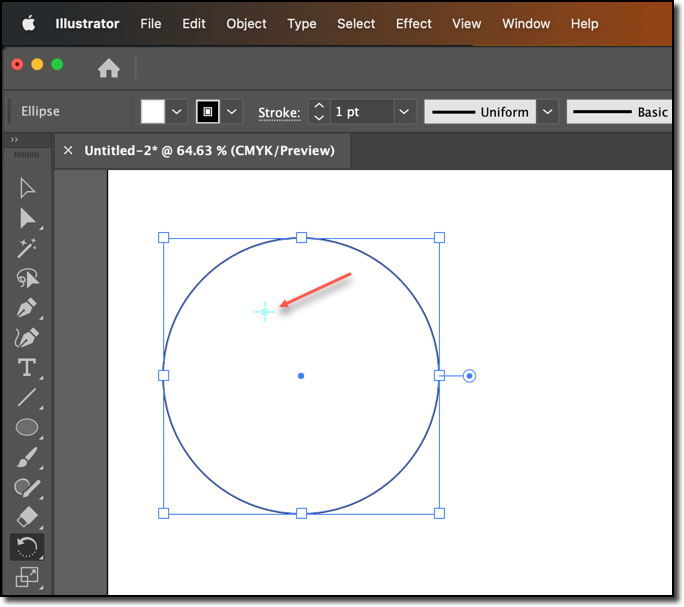The image size is (684, 607).
Task: Click the 1 pt stroke weight field
Action: pyautogui.click(x=362, y=112)
